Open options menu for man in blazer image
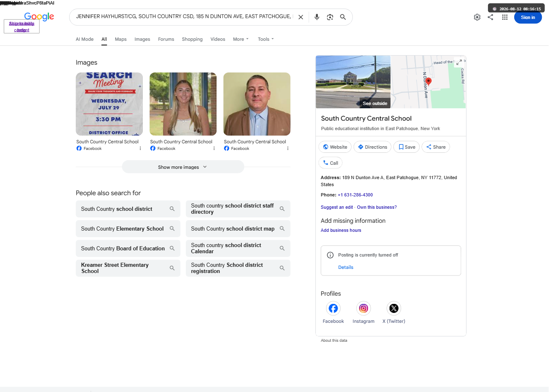The height and width of the screenshot is (392, 555). [x=287, y=148]
